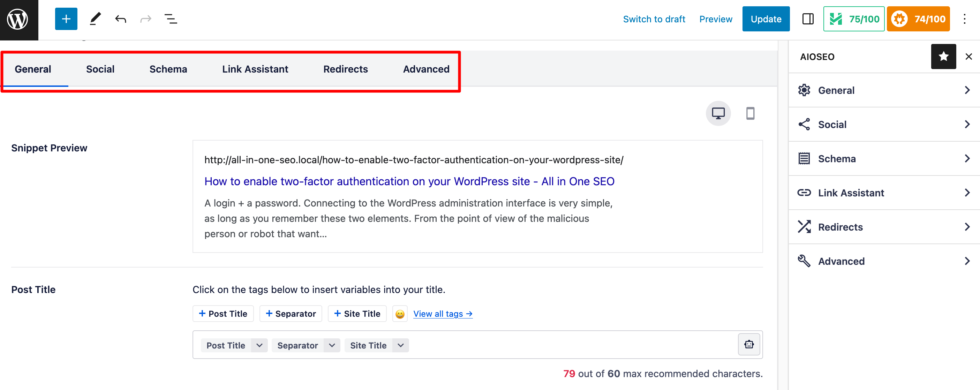
Task: Click the Site Title tag in field
Action: [x=368, y=345]
